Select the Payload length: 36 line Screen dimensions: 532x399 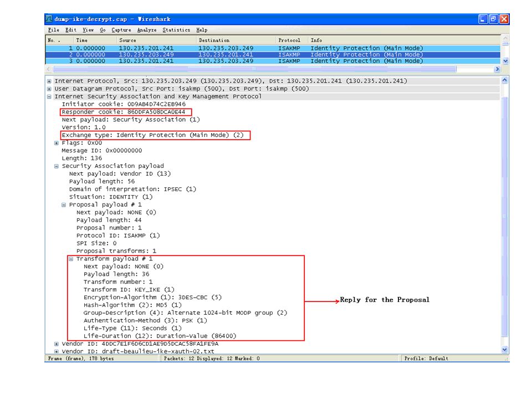tap(116, 274)
